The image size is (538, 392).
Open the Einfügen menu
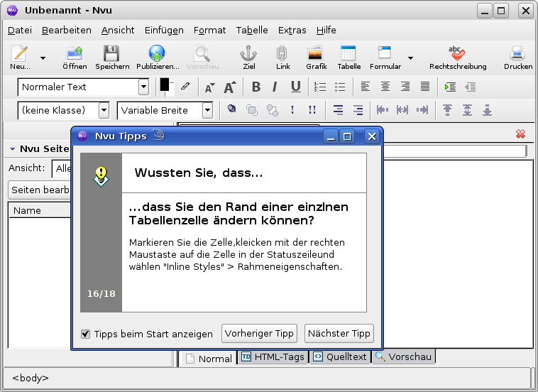[x=164, y=31]
